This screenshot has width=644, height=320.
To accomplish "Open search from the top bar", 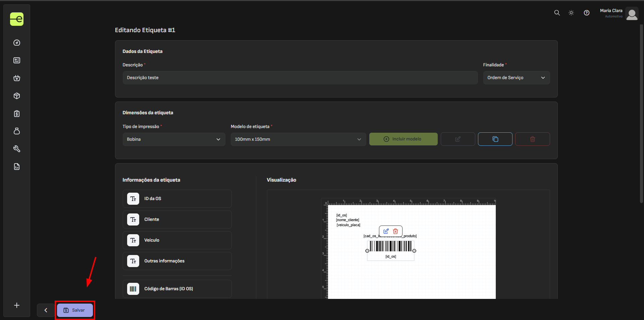I will click(x=557, y=13).
